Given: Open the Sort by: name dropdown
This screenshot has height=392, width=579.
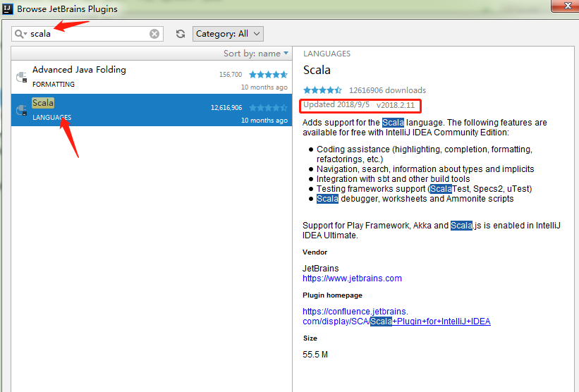Looking at the screenshot, I should point(255,54).
